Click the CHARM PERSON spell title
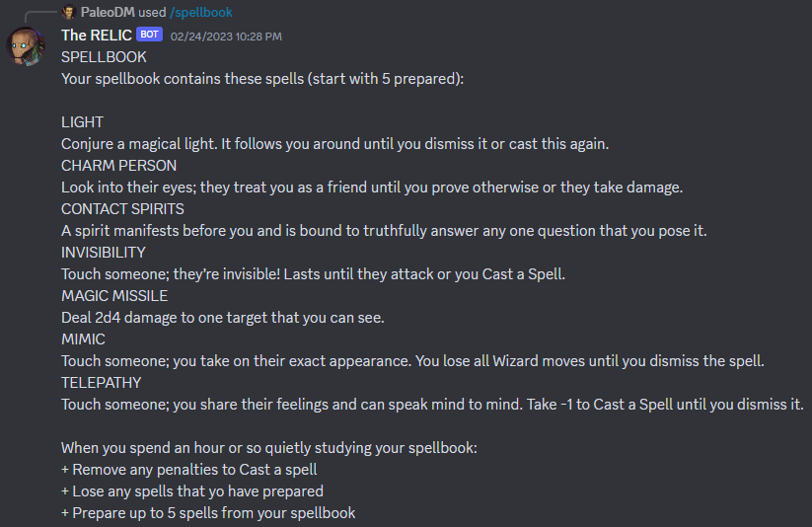This screenshot has width=812, height=527. pos(118,165)
